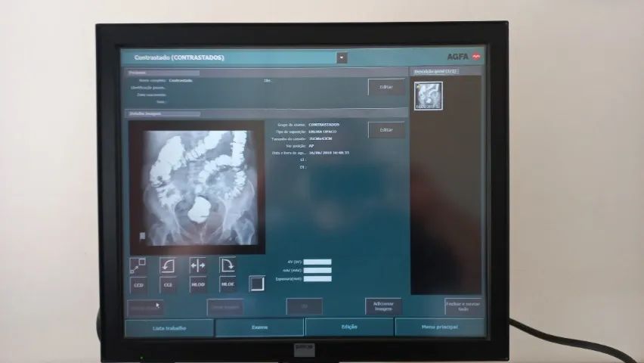Click the Fechar e enviar tudo button

coord(463,307)
